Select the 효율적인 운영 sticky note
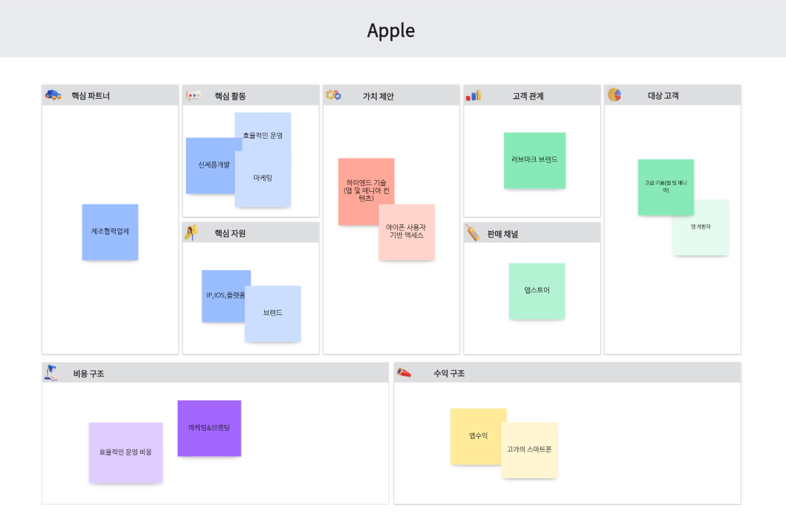Viewport: 786px width, 532px height. click(263, 131)
